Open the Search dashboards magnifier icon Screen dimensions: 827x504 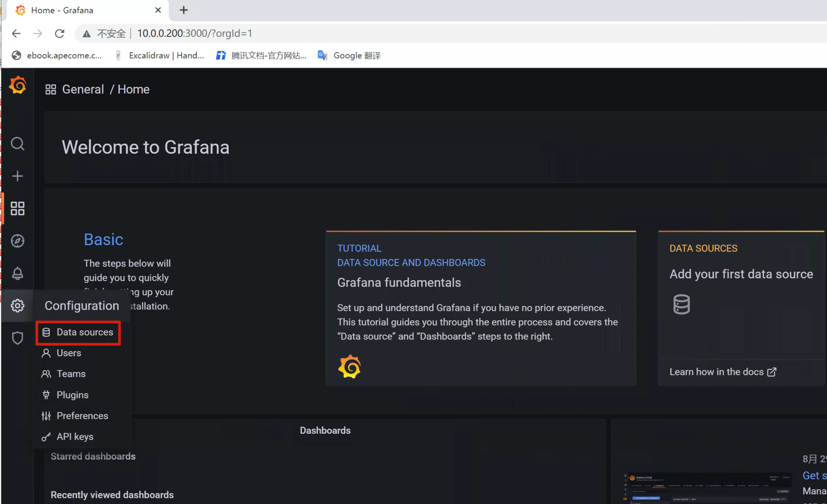[x=17, y=144]
